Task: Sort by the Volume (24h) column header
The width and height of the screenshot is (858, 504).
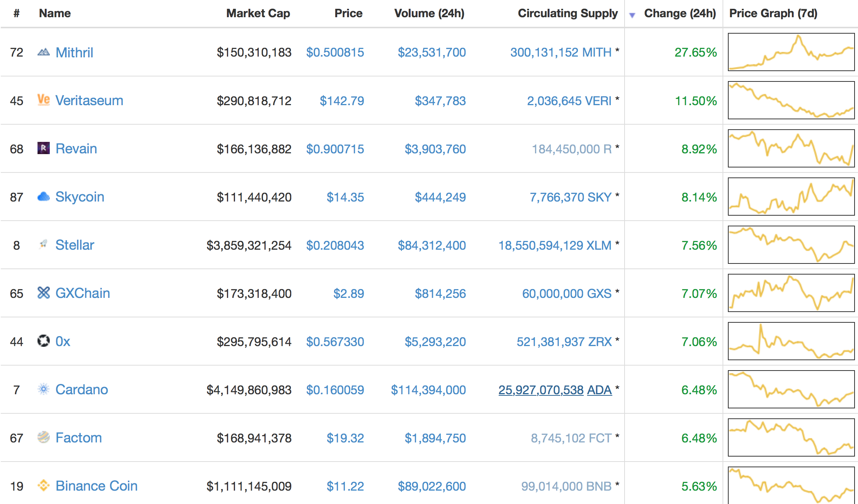Action: point(429,13)
